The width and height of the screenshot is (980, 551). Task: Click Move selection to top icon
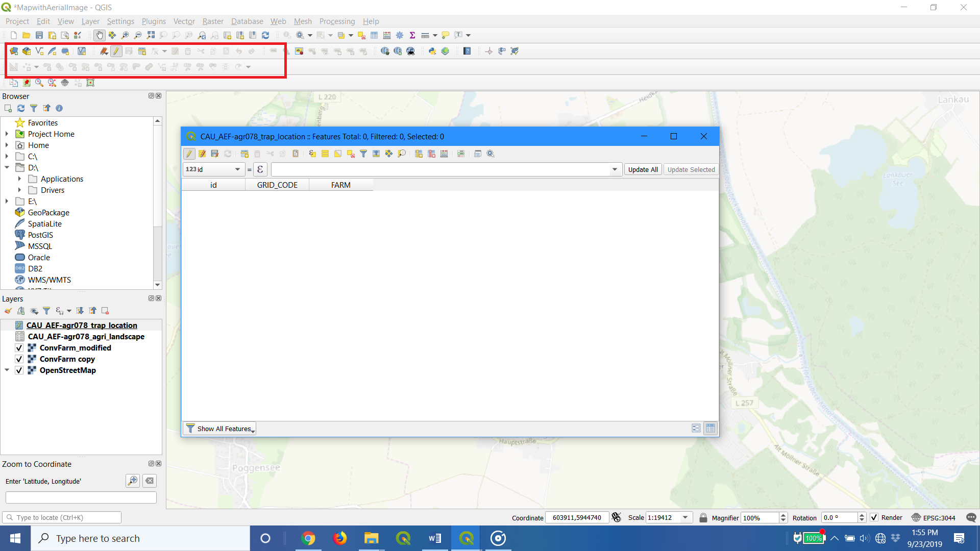[x=376, y=154]
